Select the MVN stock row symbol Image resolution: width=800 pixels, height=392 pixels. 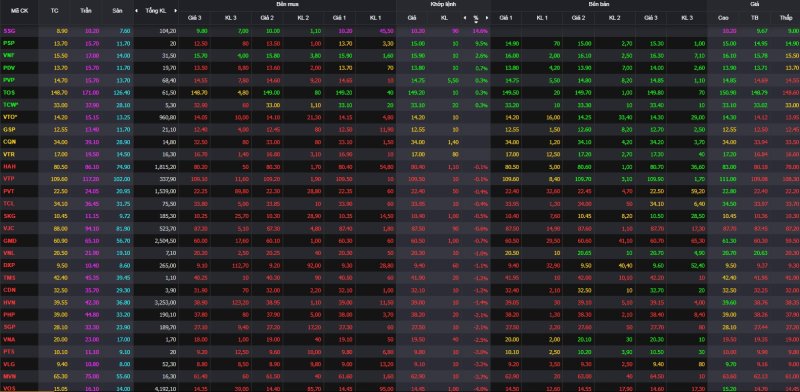[x=9, y=376]
